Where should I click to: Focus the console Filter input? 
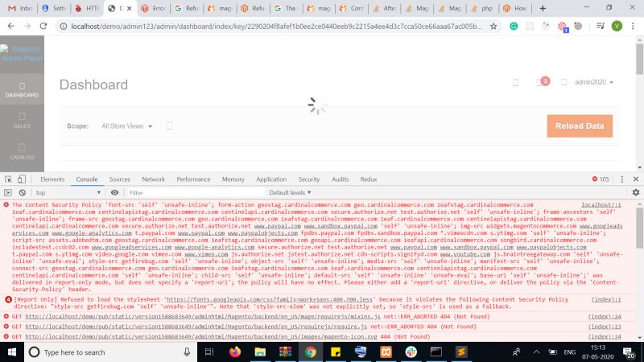coord(195,192)
